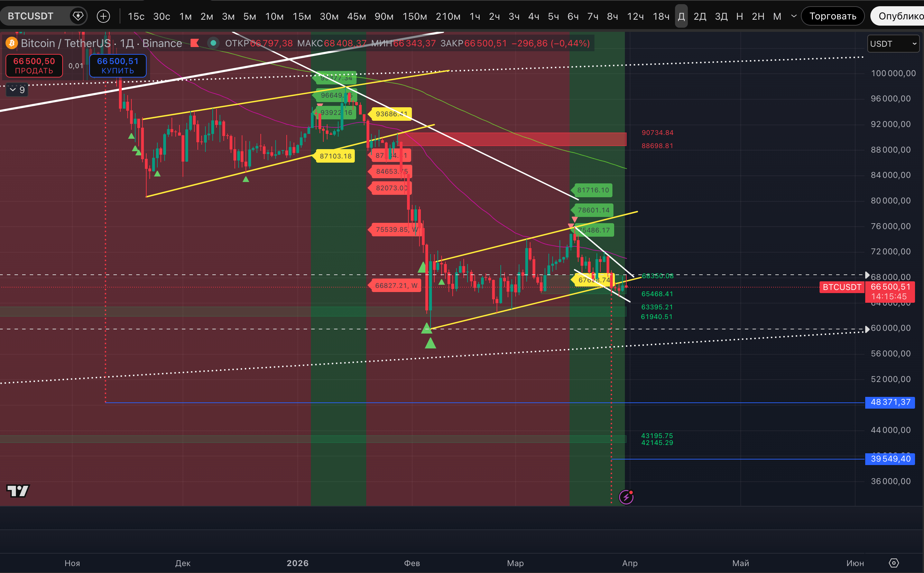Open the lightning bolt quick-action icon
Viewport: 924px width, 573px height.
(x=626, y=497)
